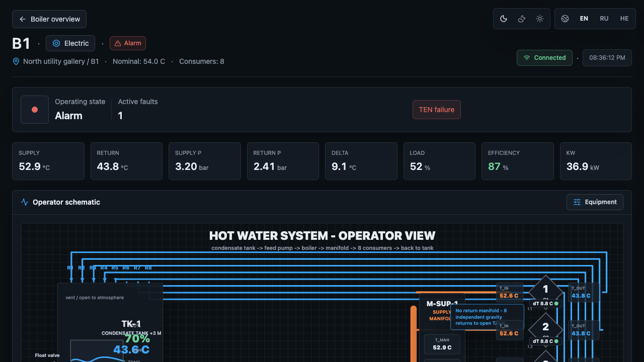Click the globe language icon
Image resolution: width=644 pixels, height=362 pixels.
click(565, 19)
